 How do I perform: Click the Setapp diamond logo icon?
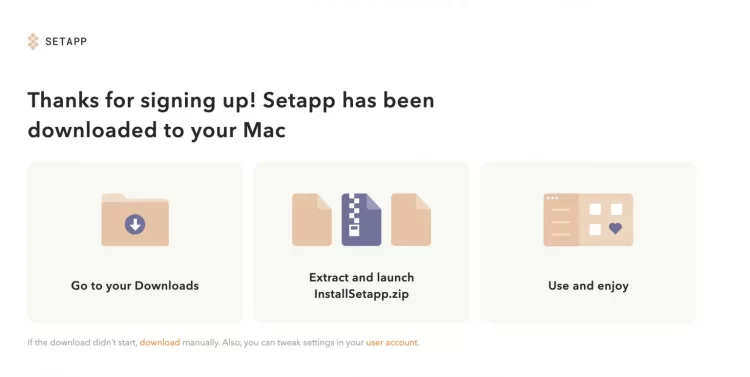pyautogui.click(x=33, y=42)
